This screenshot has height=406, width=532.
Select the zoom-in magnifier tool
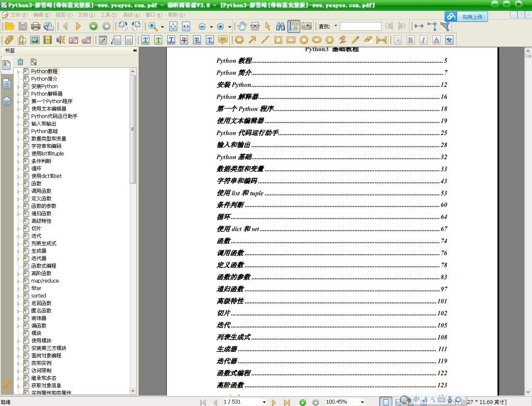(153, 27)
